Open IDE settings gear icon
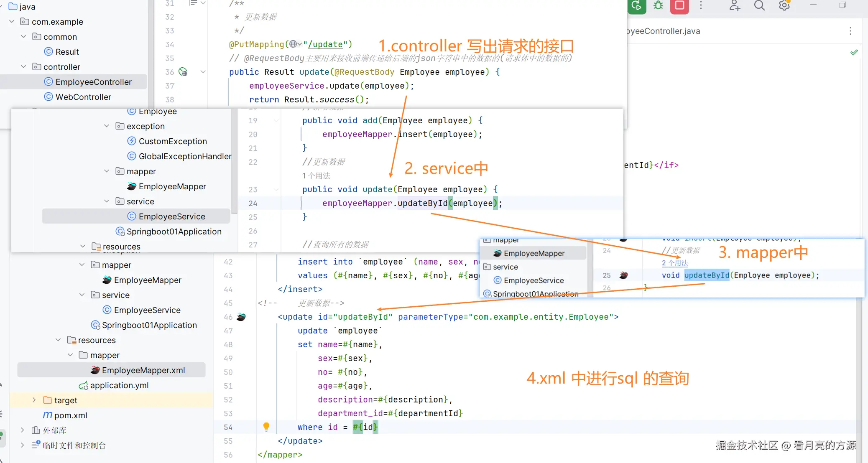This screenshot has height=463, width=868. point(784,5)
